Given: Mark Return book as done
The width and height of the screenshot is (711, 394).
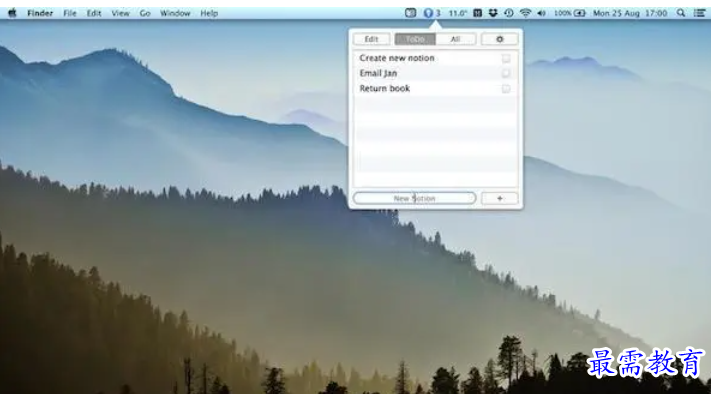Looking at the screenshot, I should pyautogui.click(x=506, y=89).
